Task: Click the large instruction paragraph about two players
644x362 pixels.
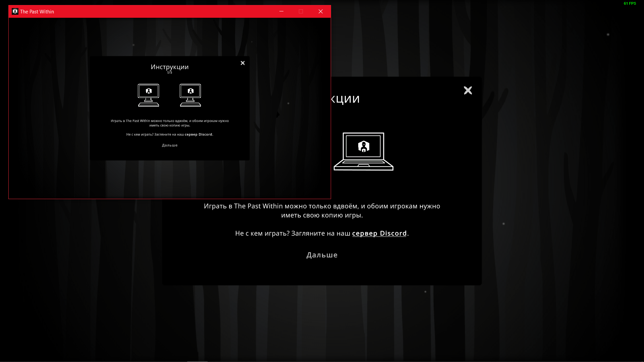Action: [x=322, y=210]
